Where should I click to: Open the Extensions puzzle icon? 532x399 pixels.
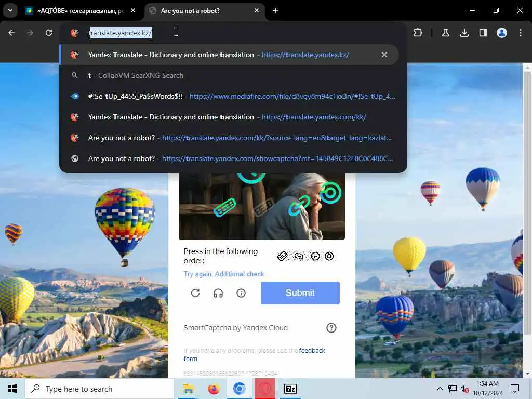pos(418,33)
